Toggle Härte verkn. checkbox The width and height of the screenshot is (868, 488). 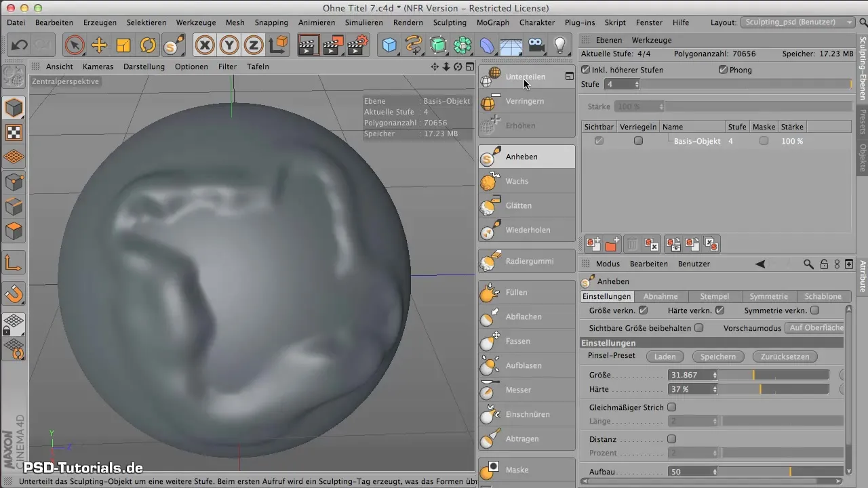(x=720, y=310)
